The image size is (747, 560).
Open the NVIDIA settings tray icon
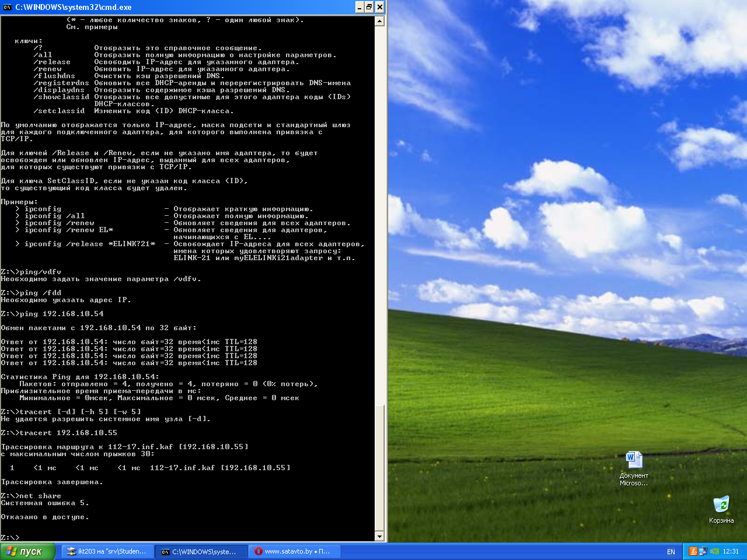tap(714, 551)
